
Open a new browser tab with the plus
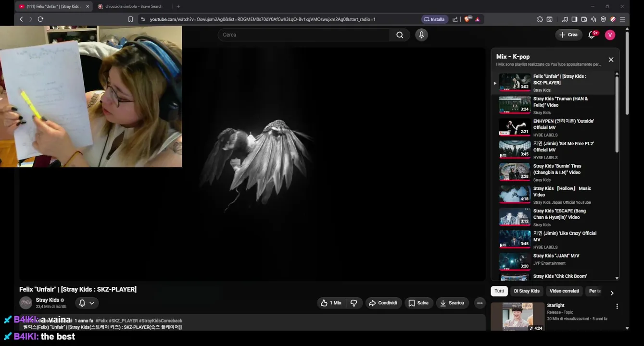(178, 6)
